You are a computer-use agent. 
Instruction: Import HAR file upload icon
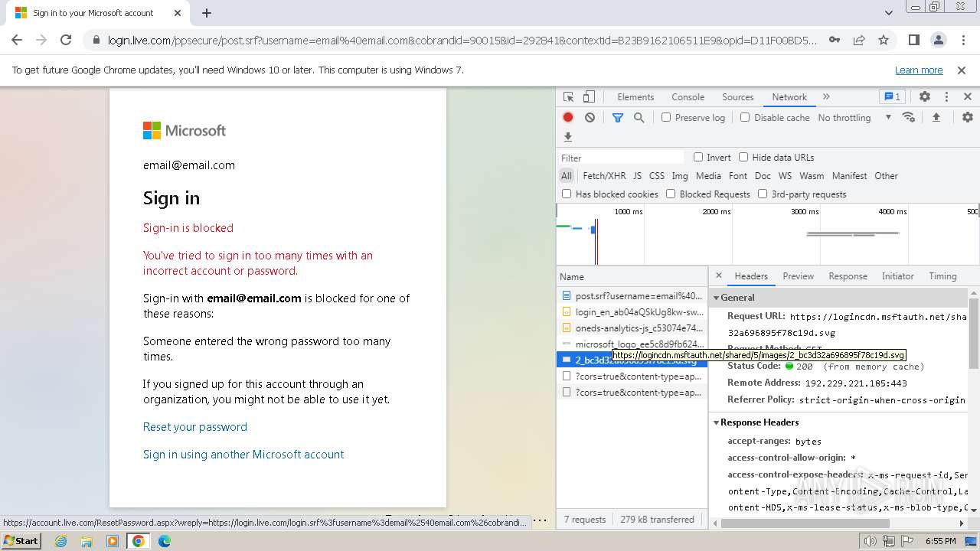[936, 118]
